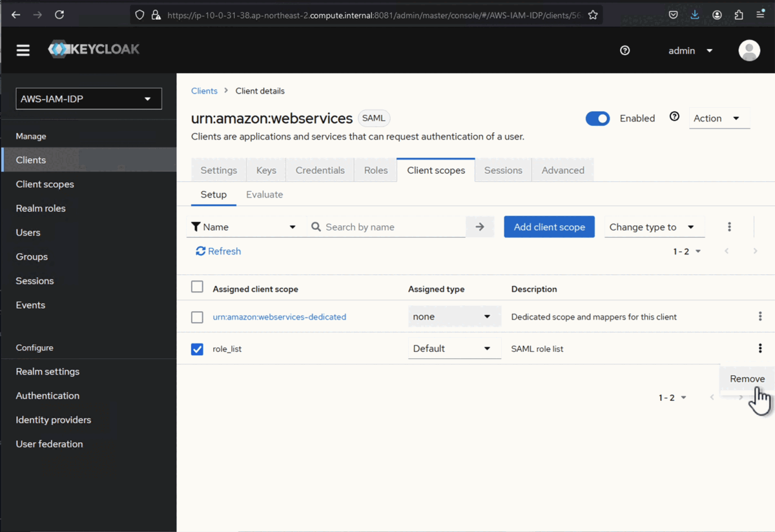Open the AWS-IAM-IDP realm selector
This screenshot has height=532, width=775.
88,99
